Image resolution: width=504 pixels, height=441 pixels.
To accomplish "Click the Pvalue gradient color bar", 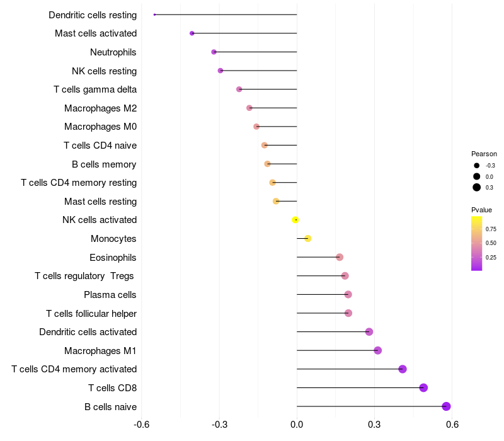I will (x=477, y=243).
